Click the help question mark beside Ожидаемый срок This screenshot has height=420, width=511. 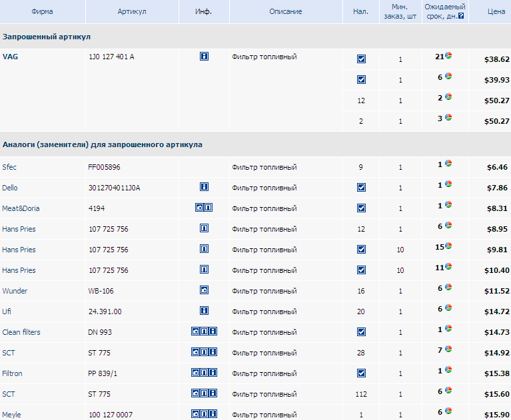point(461,16)
